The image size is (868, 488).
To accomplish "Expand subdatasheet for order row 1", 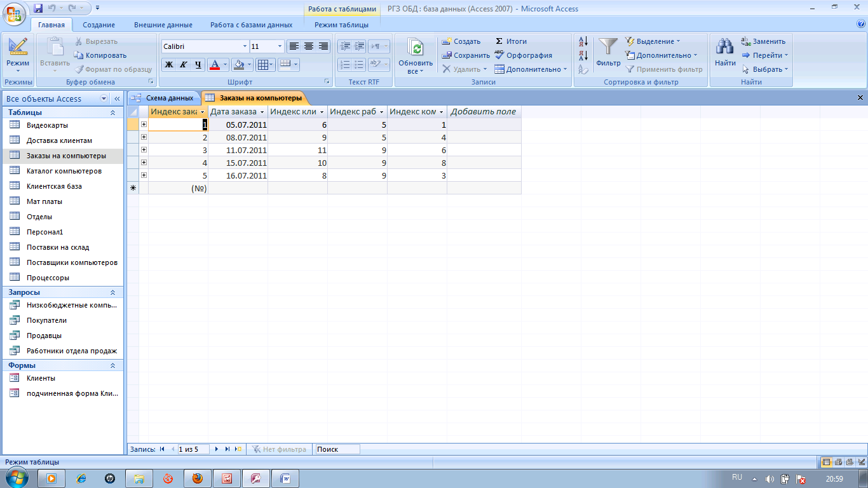I will (x=144, y=125).
